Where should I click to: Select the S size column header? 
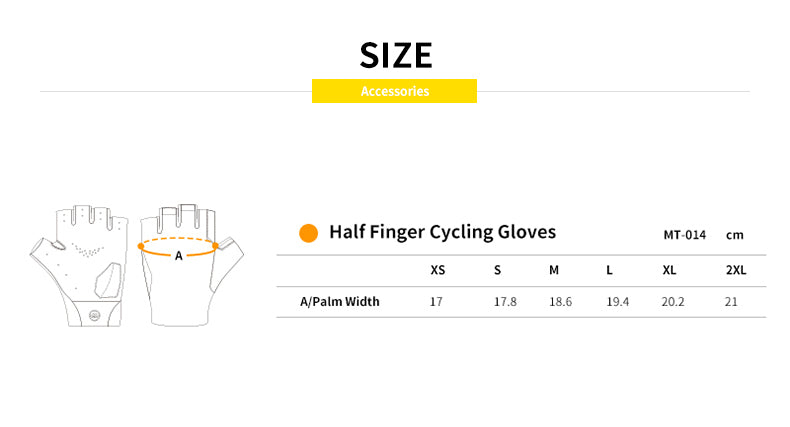coord(497,270)
